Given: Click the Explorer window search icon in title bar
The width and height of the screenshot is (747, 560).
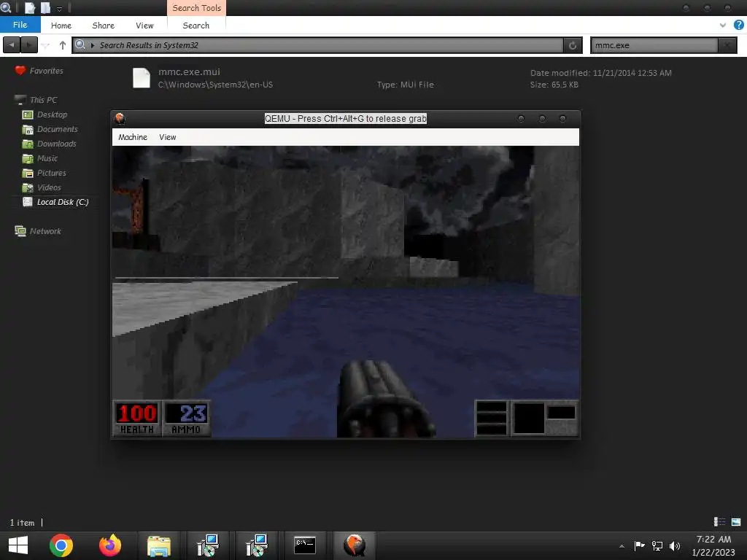Looking at the screenshot, I should coord(6,7).
